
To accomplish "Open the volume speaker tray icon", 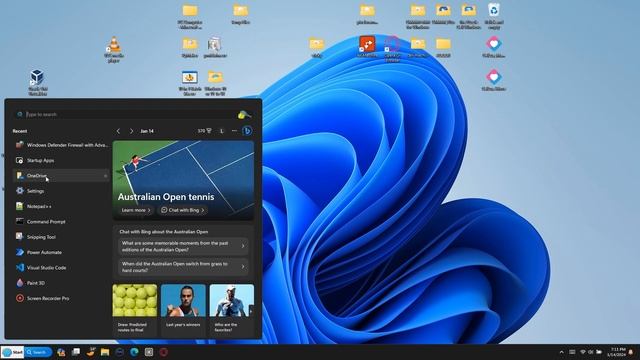I will [x=591, y=352].
